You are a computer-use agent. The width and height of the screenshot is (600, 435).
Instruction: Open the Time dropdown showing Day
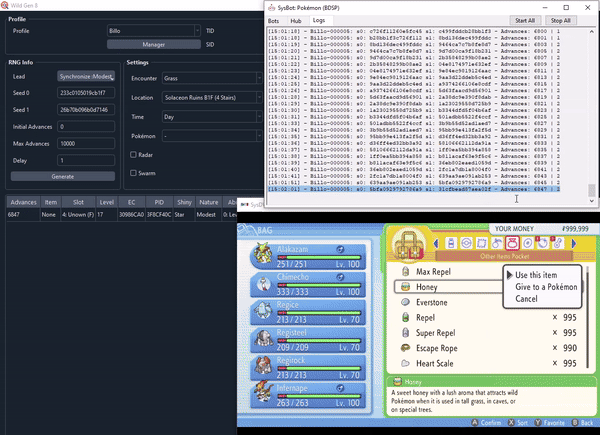212,117
